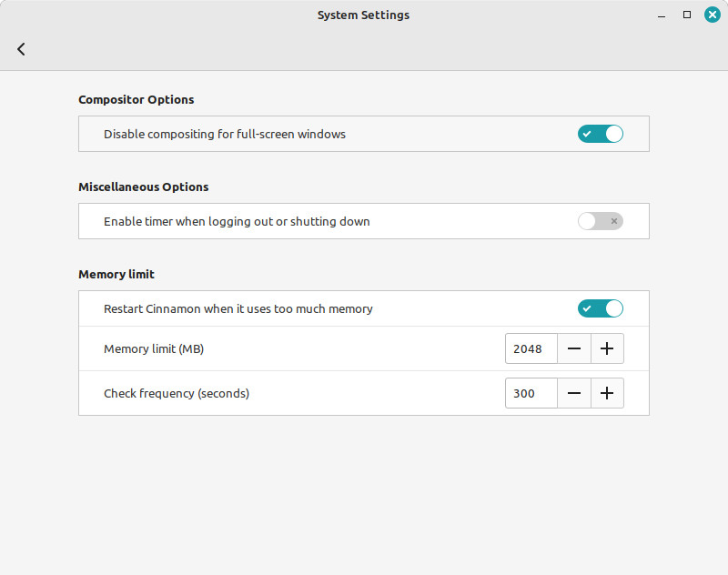Click the 'Disable compositing for full-screen windows' label
Screen dimensions: 728x575
pos(224,134)
